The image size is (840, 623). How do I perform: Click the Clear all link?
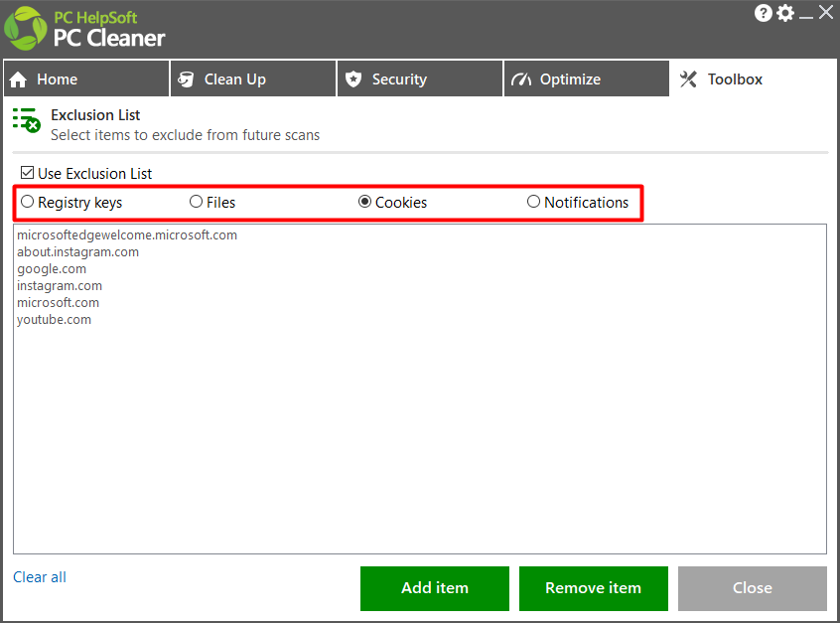40,577
